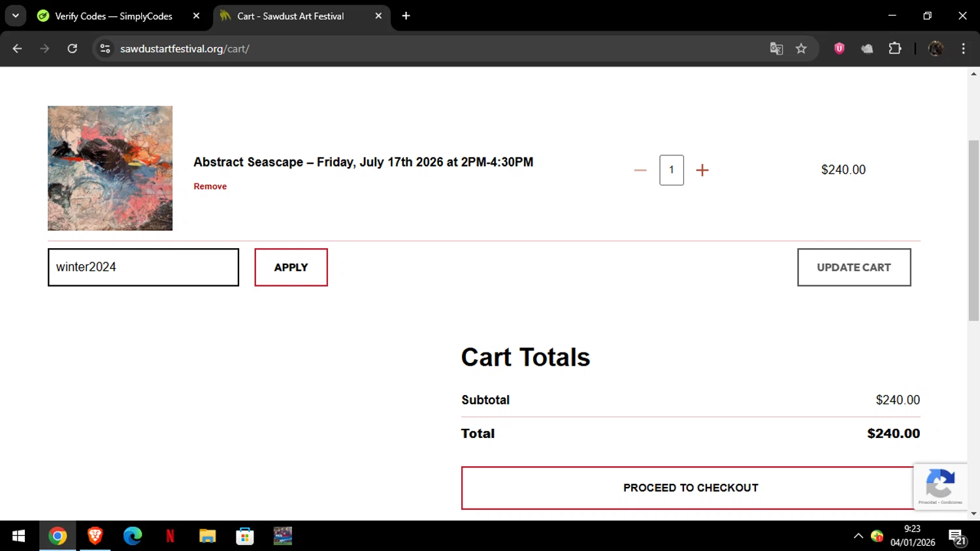
Task: Close the Verify Codes — SimplyCodes tab
Action: tap(196, 16)
